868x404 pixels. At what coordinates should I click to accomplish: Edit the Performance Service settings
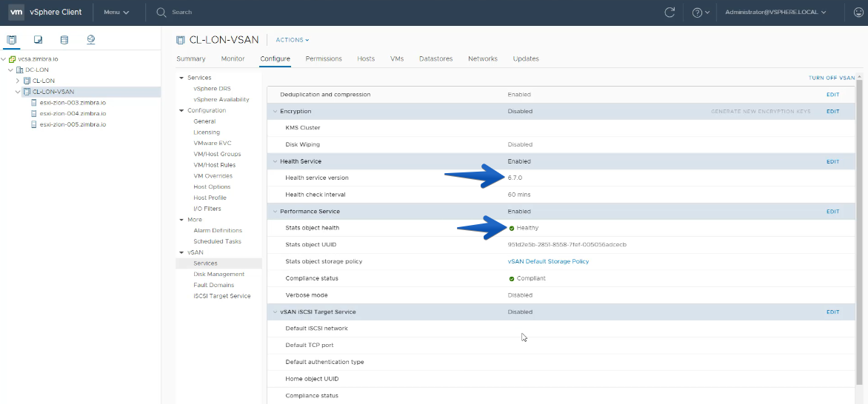832,212
